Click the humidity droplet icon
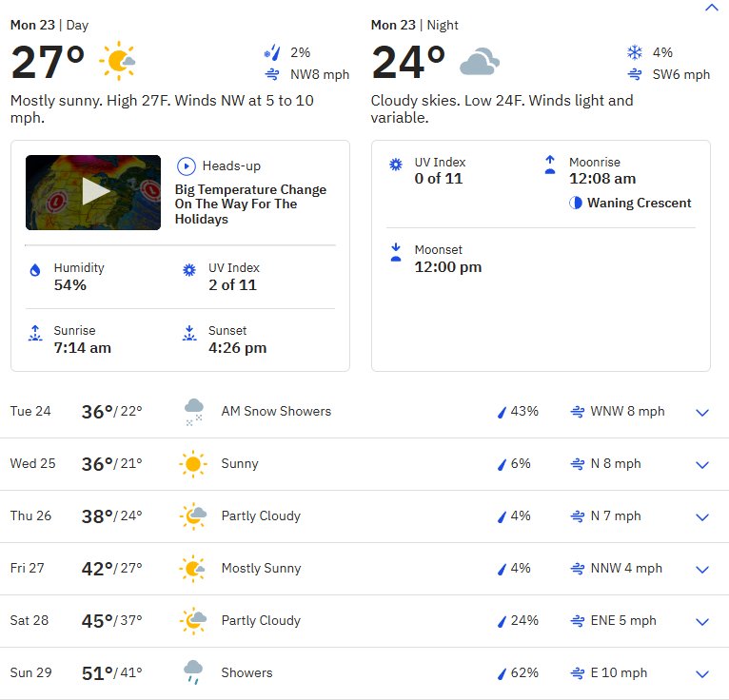 tap(35, 270)
